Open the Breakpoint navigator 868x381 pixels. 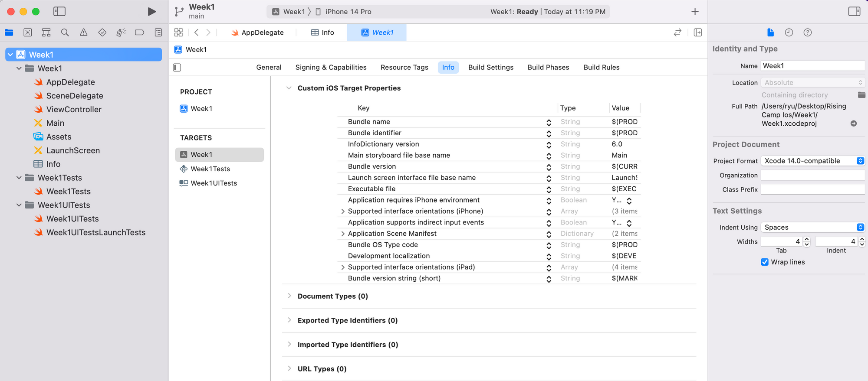139,33
